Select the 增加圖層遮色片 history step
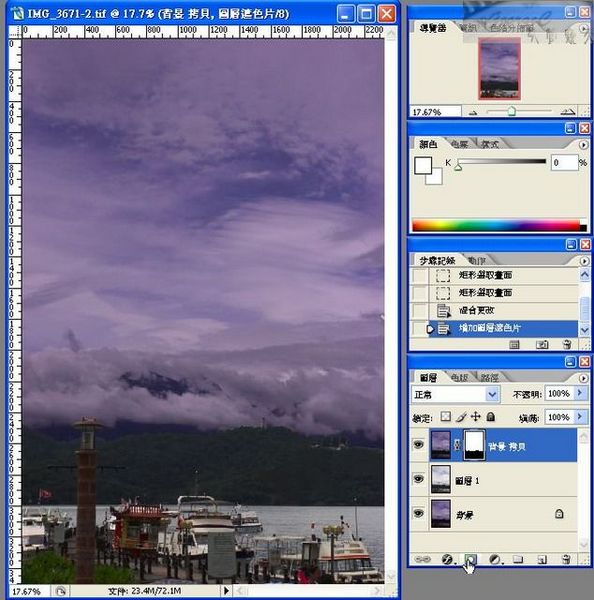The image size is (594, 600). (x=504, y=328)
